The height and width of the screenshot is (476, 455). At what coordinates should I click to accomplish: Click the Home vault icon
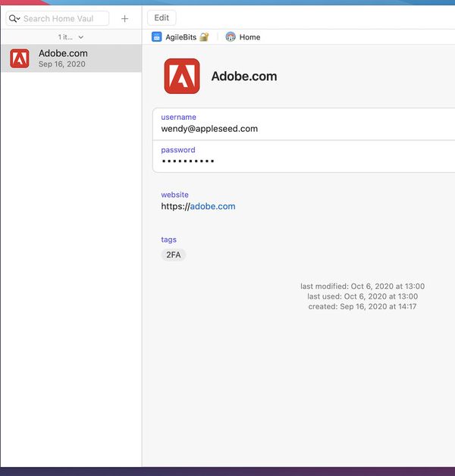click(x=231, y=36)
